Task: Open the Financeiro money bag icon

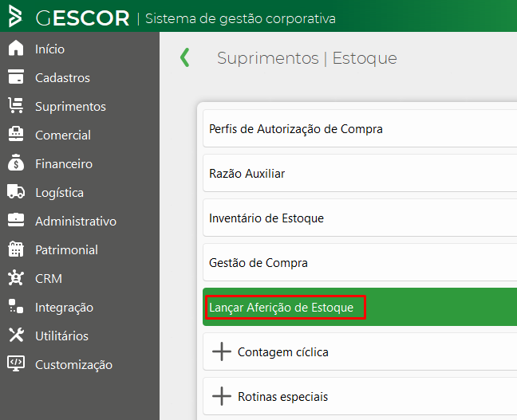Action: [16, 163]
